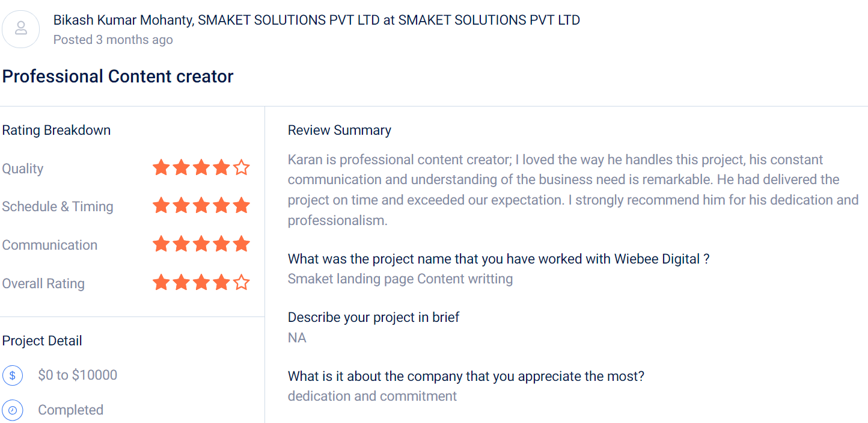This screenshot has height=423, width=868.
Task: Click the reviewer avatar placeholder icon
Action: pos(21,28)
